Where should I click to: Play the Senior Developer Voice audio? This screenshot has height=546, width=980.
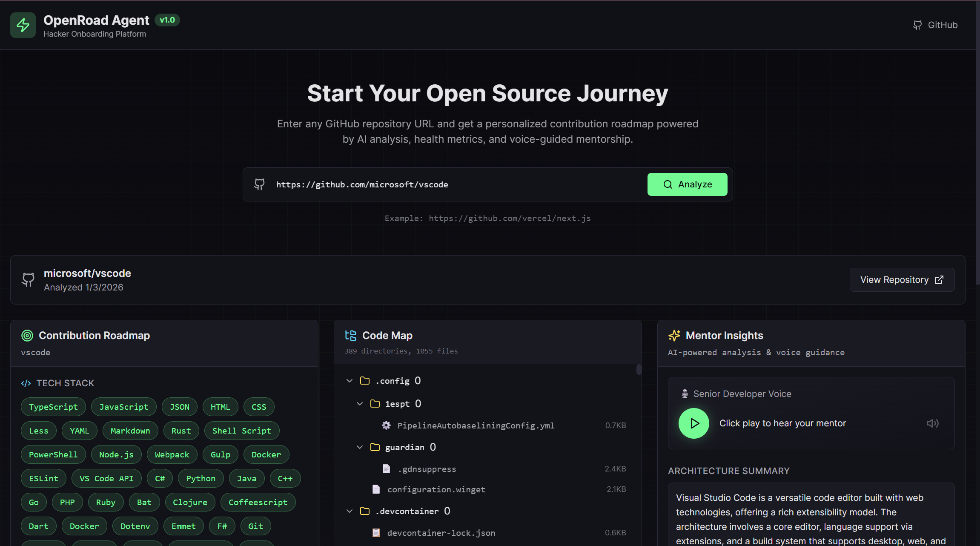pyautogui.click(x=693, y=423)
